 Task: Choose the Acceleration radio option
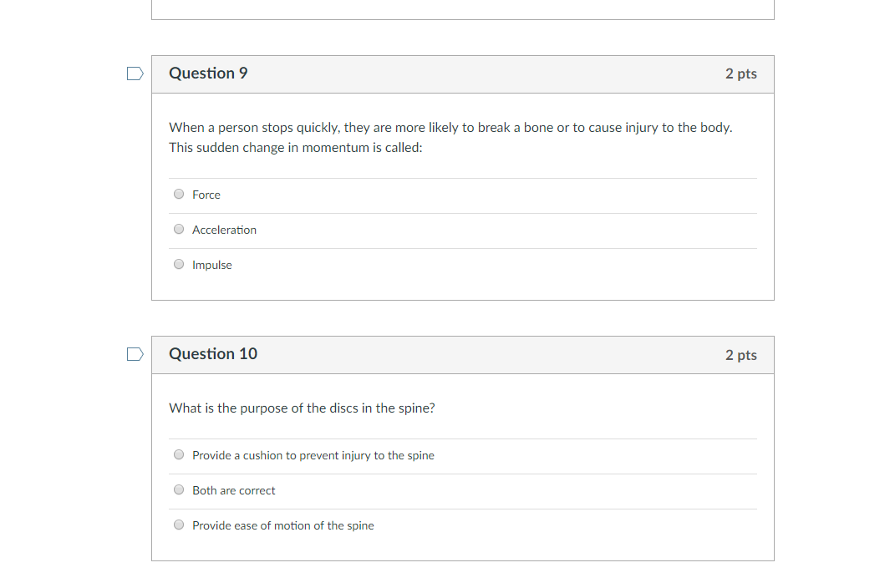click(x=179, y=230)
